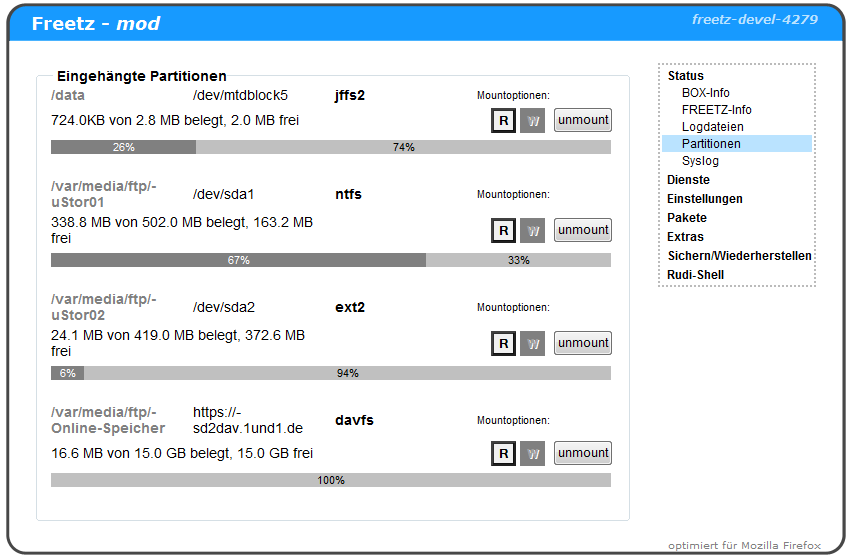Set /dev/sda1 ntfs partition to read-only R

click(504, 230)
